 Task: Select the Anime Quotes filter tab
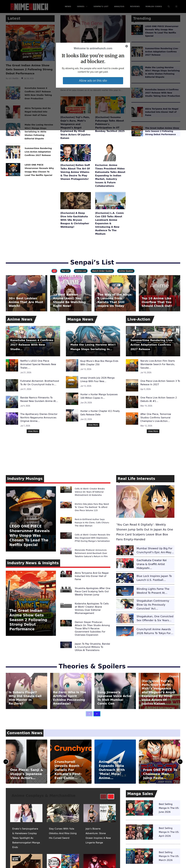[x=126, y=271]
